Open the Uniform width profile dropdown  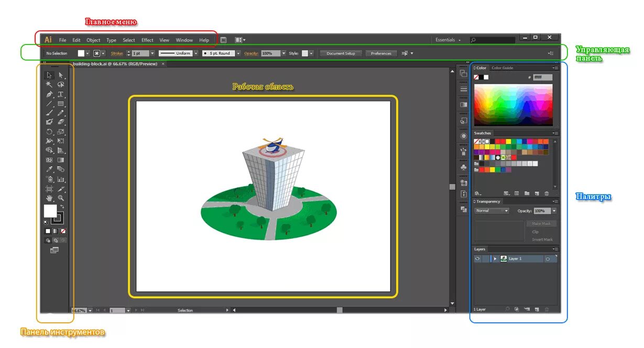[196, 53]
